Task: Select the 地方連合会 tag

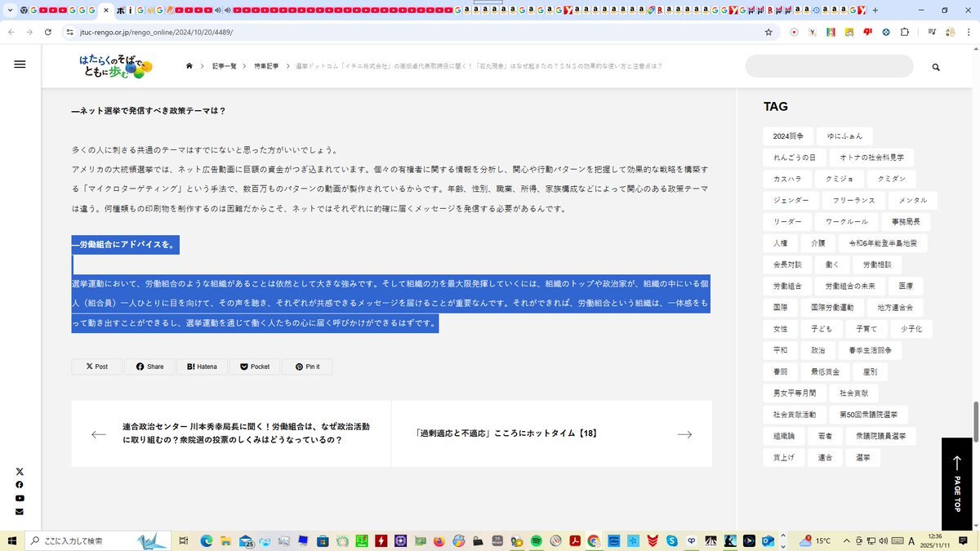Action: pos(894,307)
